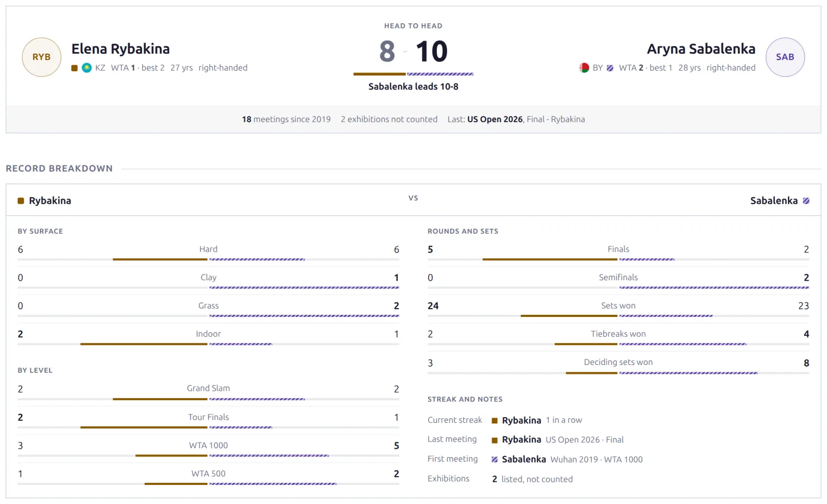827x504 pixels.
Task: Click '18 meetings since 2019' text
Action: [286, 119]
